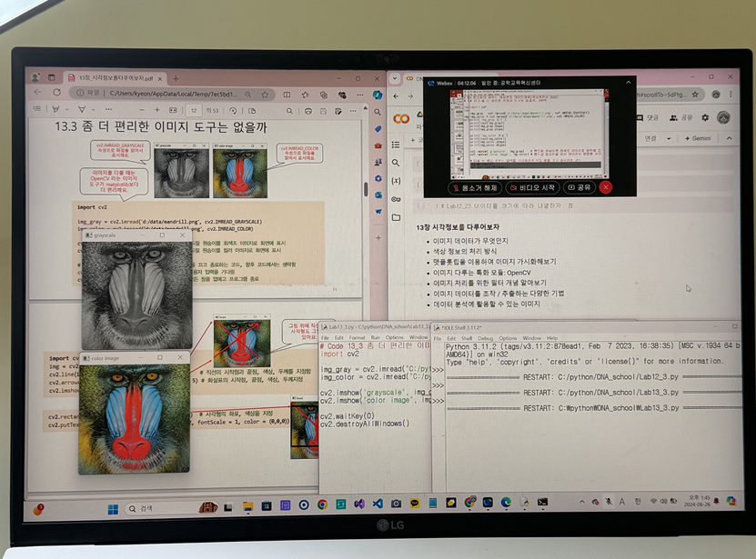Open more PDF toolbar options ellipsis
The width and height of the screenshot is (756, 559).
353,111
